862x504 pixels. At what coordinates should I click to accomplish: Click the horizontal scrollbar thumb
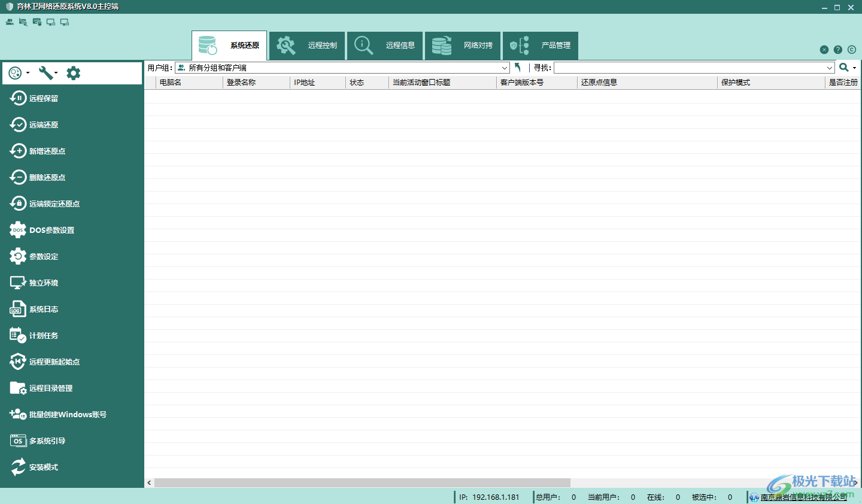(362, 482)
